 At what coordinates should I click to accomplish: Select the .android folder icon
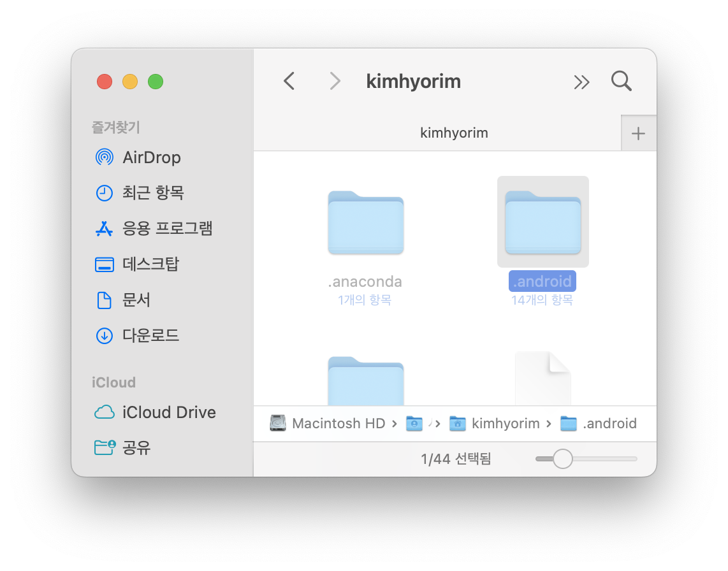point(543,222)
